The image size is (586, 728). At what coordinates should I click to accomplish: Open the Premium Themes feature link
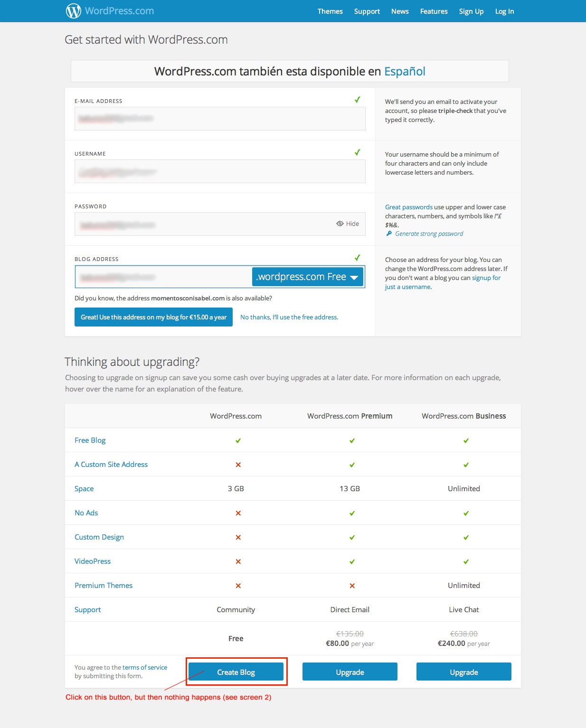104,585
